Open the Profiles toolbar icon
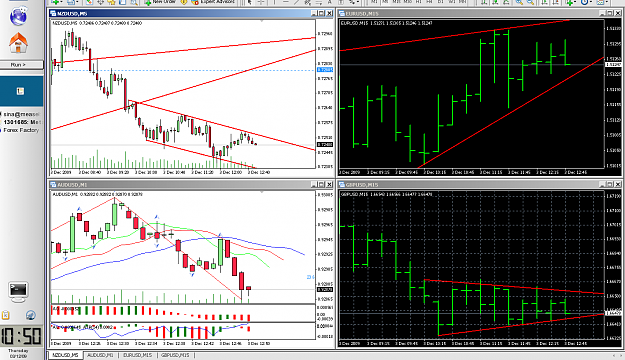 point(71,2)
